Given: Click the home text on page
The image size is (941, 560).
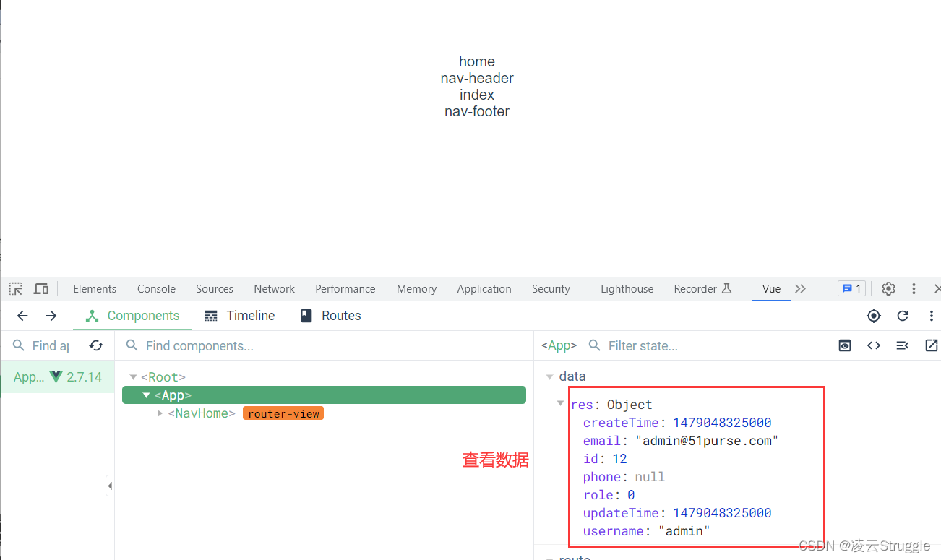Looking at the screenshot, I should 477,61.
